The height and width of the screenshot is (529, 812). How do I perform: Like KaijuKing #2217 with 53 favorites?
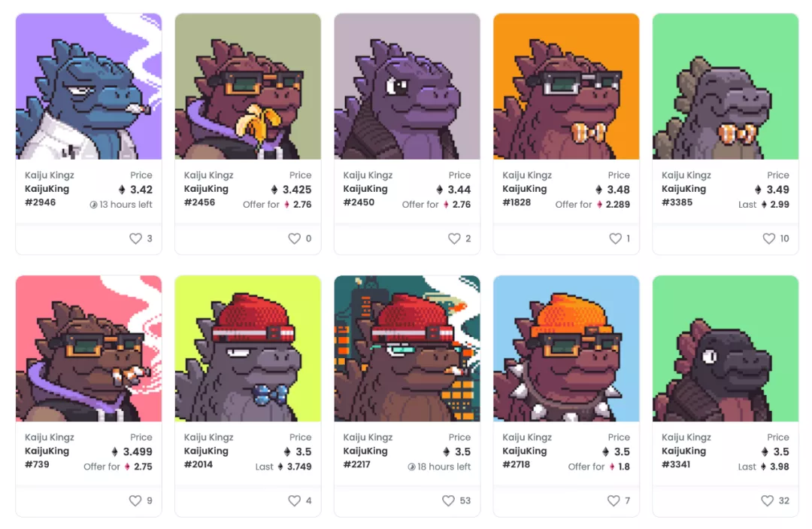click(448, 500)
